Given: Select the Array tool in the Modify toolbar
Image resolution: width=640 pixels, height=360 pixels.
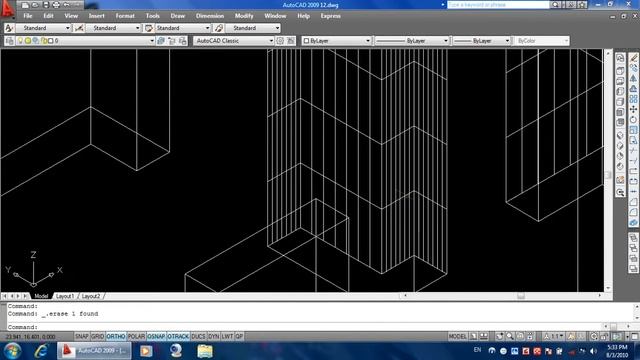Looking at the screenshot, I should pyautogui.click(x=633, y=99).
